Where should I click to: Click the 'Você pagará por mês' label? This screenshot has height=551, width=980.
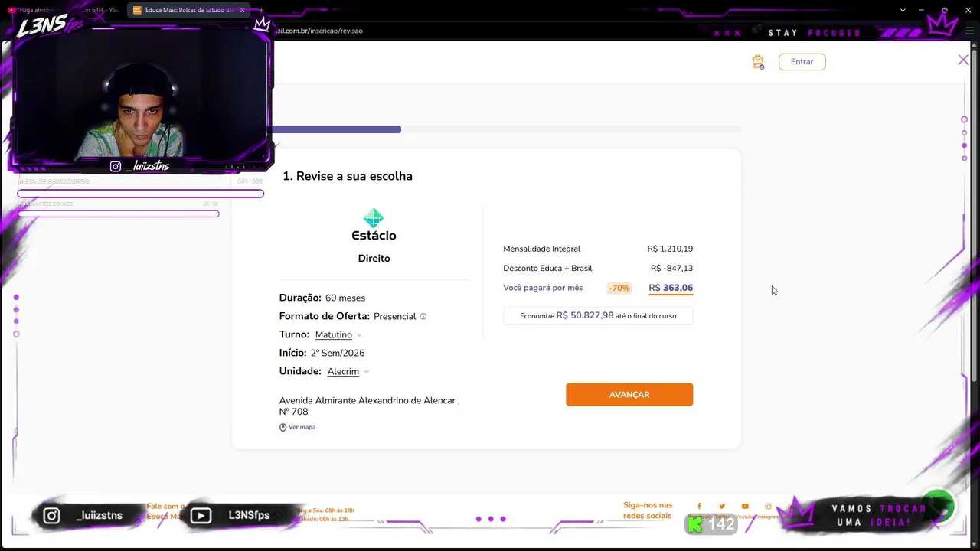pyautogui.click(x=543, y=288)
